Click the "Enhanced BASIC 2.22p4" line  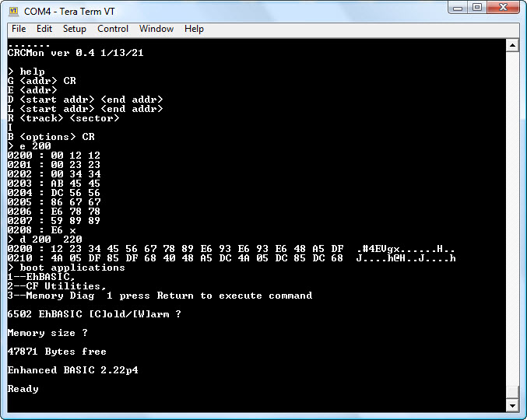click(x=73, y=370)
